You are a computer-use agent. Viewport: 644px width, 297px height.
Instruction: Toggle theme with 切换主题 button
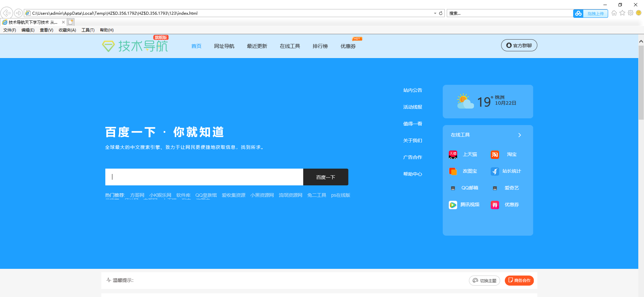(x=484, y=281)
